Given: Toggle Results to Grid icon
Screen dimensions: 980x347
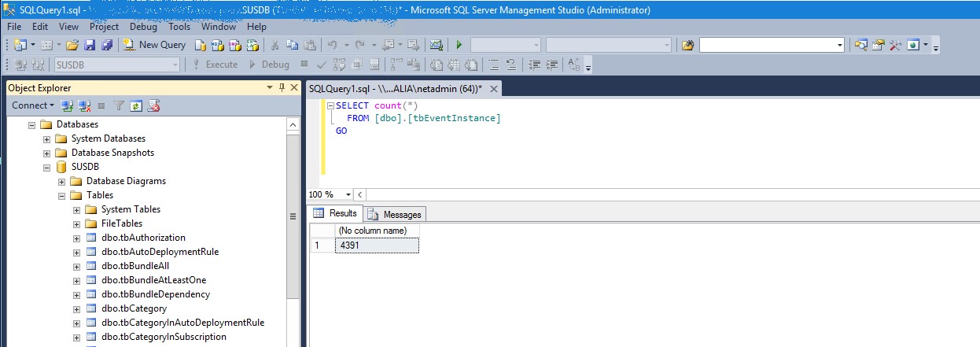Looking at the screenshot, I should pyautogui.click(x=452, y=65).
